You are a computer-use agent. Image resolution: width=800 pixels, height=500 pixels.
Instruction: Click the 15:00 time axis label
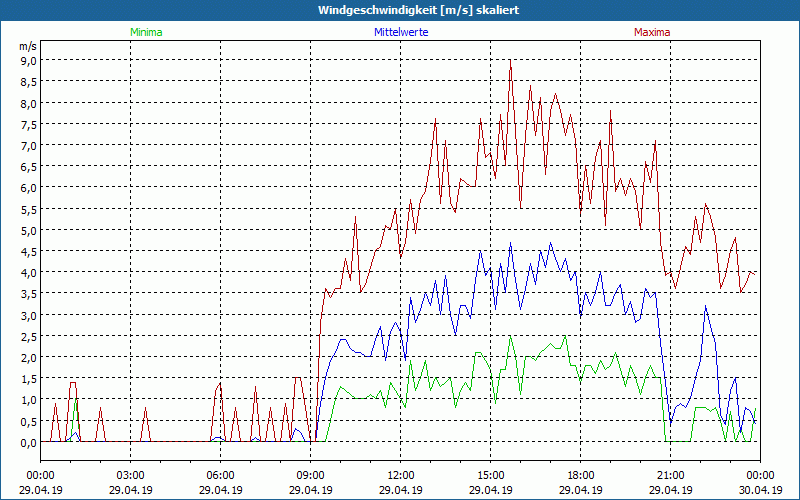491,476
